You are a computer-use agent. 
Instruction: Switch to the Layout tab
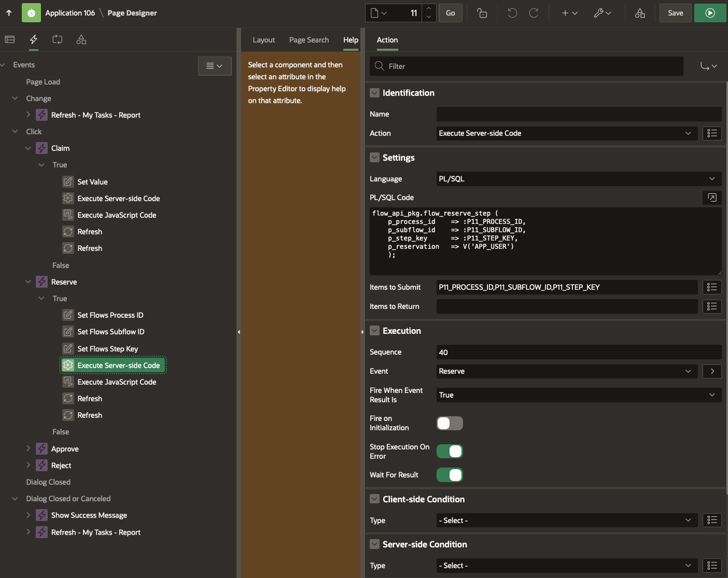263,40
